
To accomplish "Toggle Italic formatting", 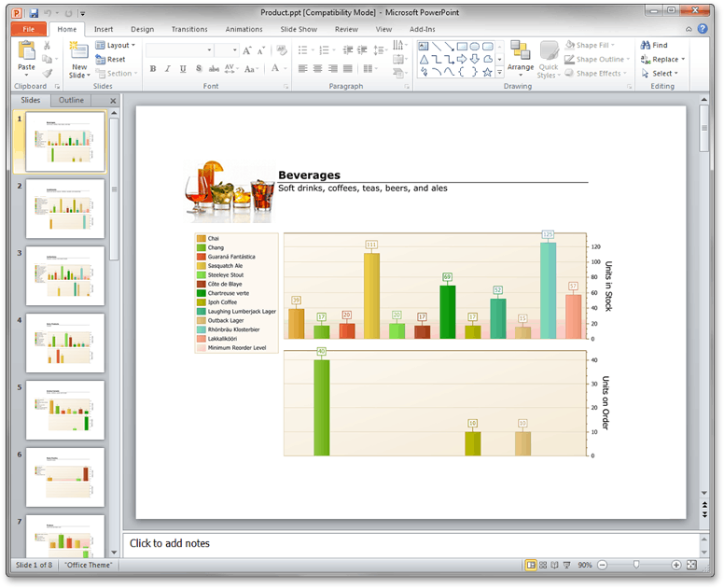I will 168,69.
